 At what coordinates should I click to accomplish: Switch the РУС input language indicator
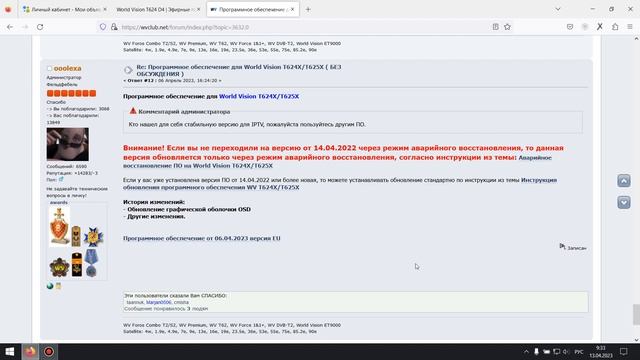pyautogui.click(x=579, y=351)
